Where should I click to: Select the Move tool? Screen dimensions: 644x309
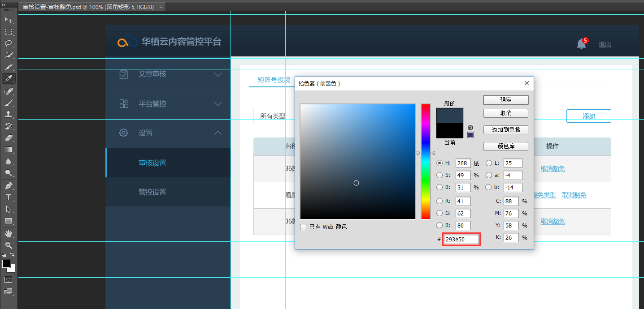9,20
